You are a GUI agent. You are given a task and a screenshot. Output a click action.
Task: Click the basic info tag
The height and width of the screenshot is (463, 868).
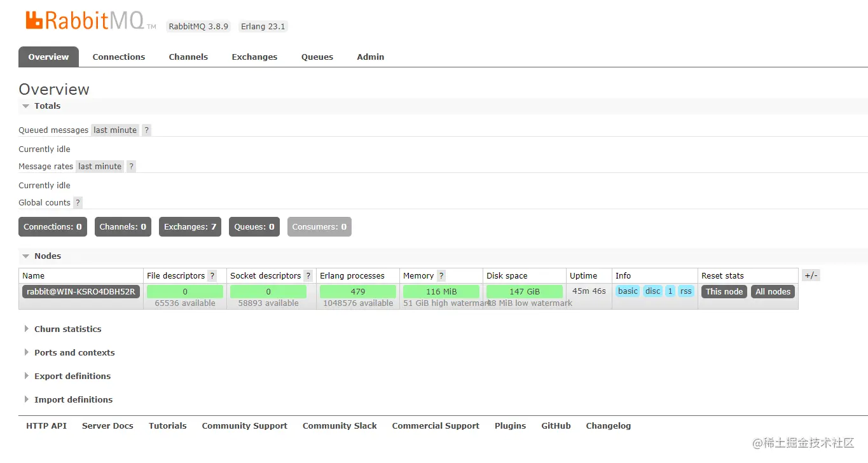[x=628, y=291]
